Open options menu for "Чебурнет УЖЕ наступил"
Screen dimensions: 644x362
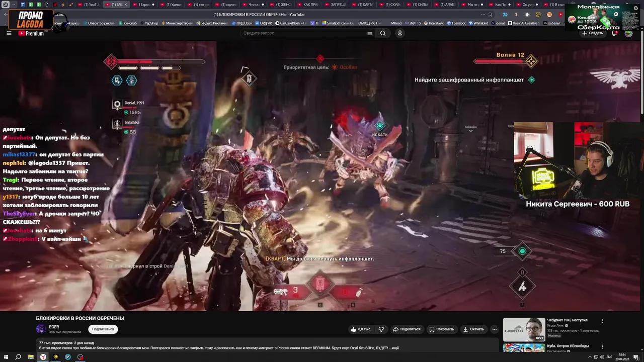pos(602,321)
